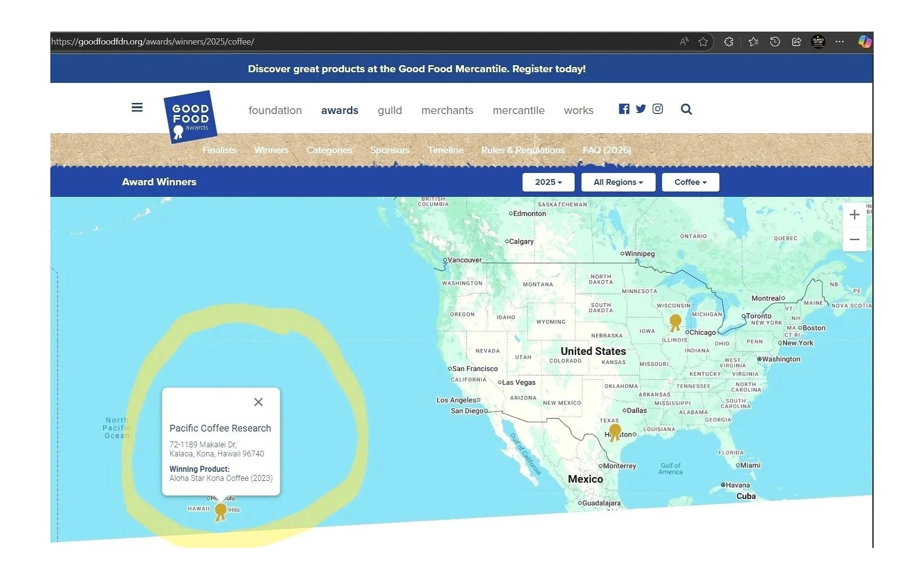Open browser history icon

click(x=775, y=42)
